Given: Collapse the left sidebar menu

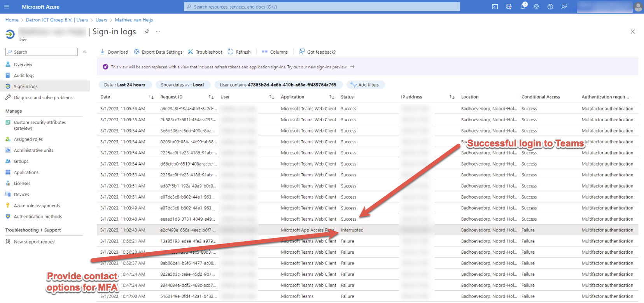Looking at the screenshot, I should pyautogui.click(x=84, y=52).
